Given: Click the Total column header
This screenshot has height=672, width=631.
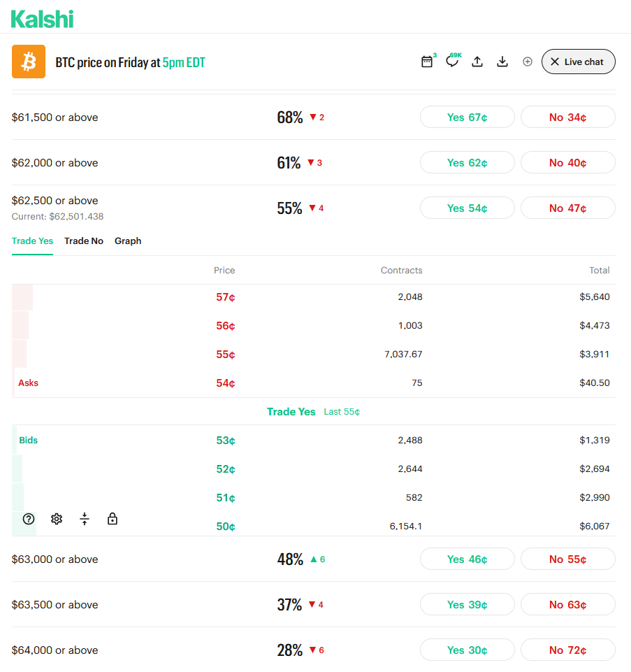Looking at the screenshot, I should click(600, 270).
